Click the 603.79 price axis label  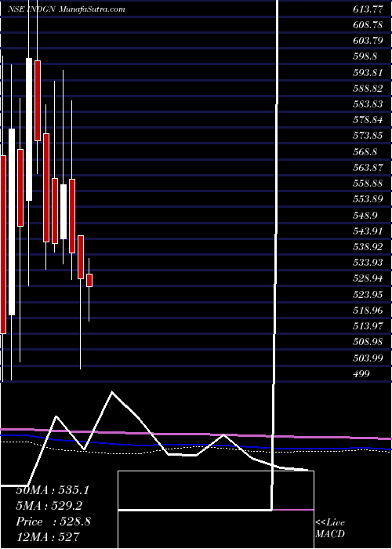point(368,41)
